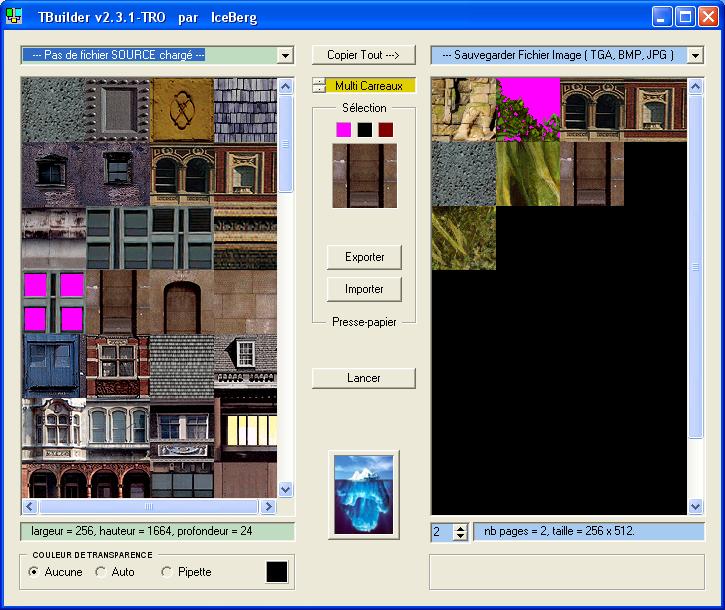Image resolution: width=725 pixels, height=610 pixels.
Task: Select the magenta four-pane window tile in source
Action: click(x=54, y=302)
